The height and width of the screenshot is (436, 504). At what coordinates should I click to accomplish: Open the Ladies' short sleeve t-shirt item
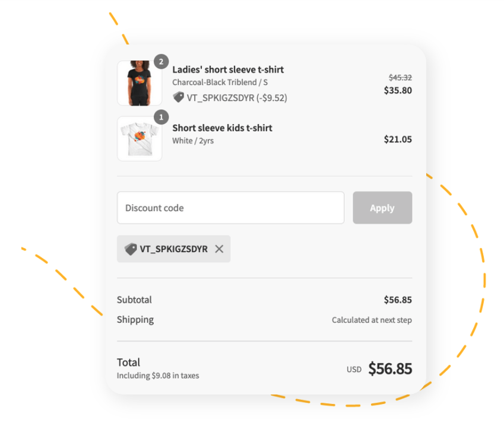click(x=227, y=69)
